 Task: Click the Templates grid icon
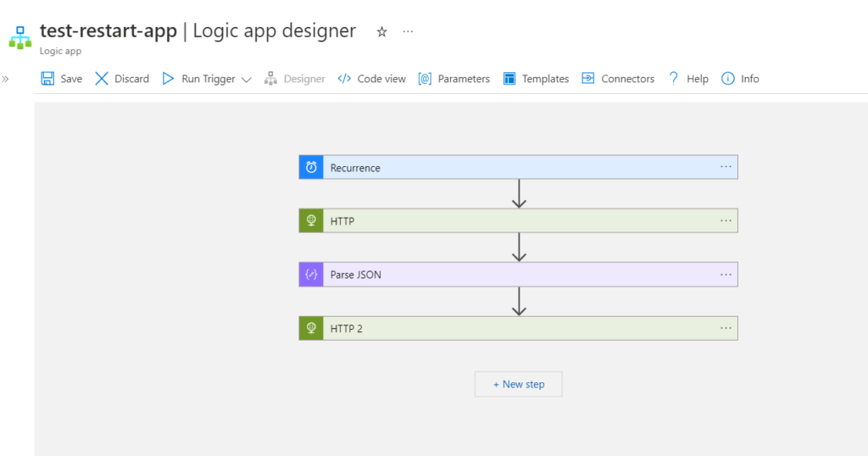click(x=509, y=79)
